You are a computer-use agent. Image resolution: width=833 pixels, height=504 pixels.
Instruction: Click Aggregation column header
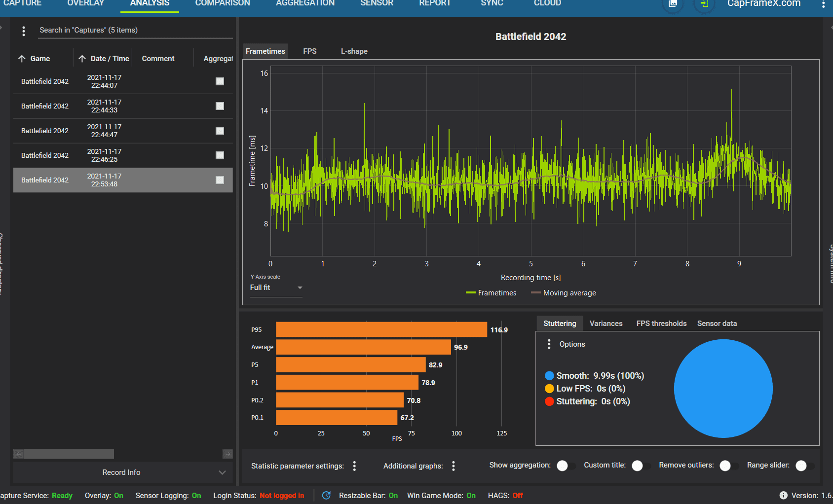(x=218, y=59)
